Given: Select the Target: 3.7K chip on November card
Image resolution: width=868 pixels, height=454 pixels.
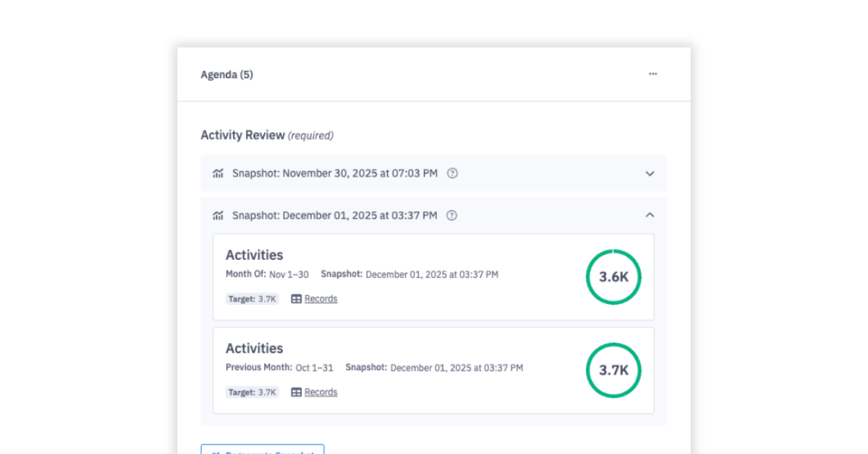Looking at the screenshot, I should (252, 298).
